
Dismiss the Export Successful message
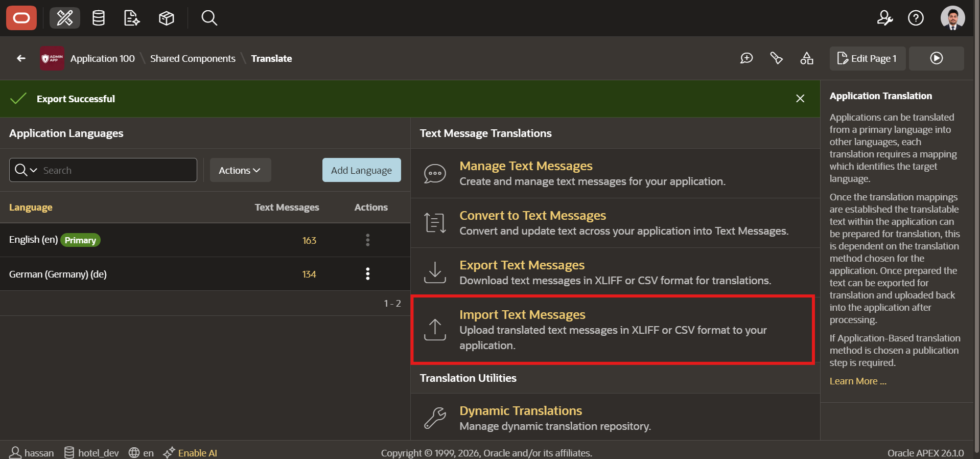tap(800, 99)
